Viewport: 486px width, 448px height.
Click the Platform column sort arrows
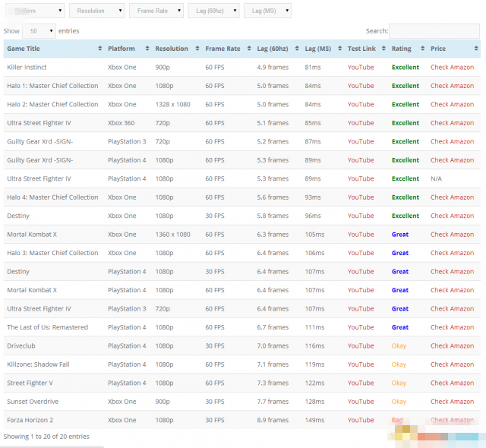147,49
